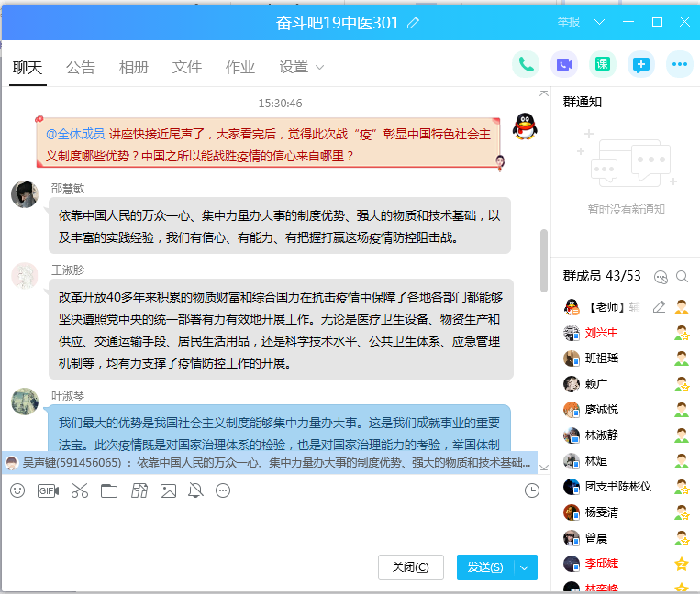Select the scissors screenshot tool
700x594 pixels.
pyautogui.click(x=80, y=490)
